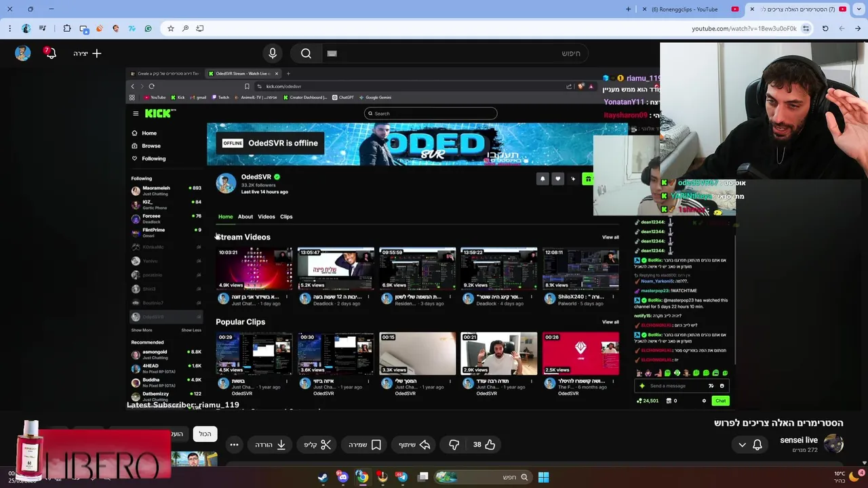Go back to the previous page
This screenshot has height=488, width=868.
point(858,28)
